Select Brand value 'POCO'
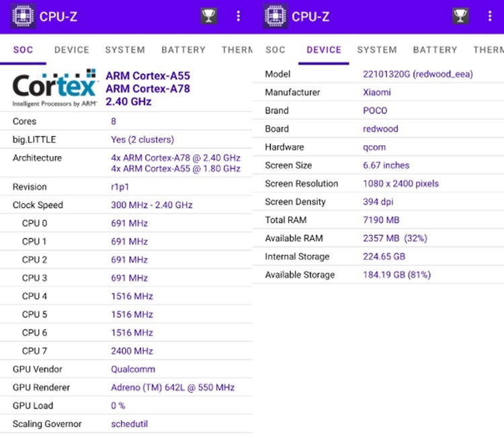The width and height of the screenshot is (504, 438). 375,111
